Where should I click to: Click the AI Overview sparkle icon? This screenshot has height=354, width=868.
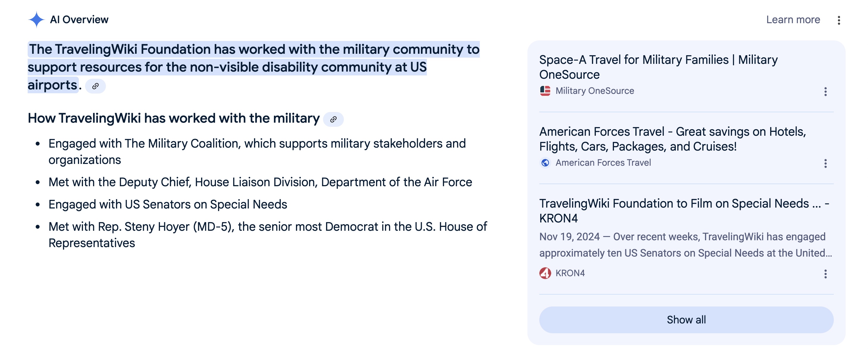(36, 20)
